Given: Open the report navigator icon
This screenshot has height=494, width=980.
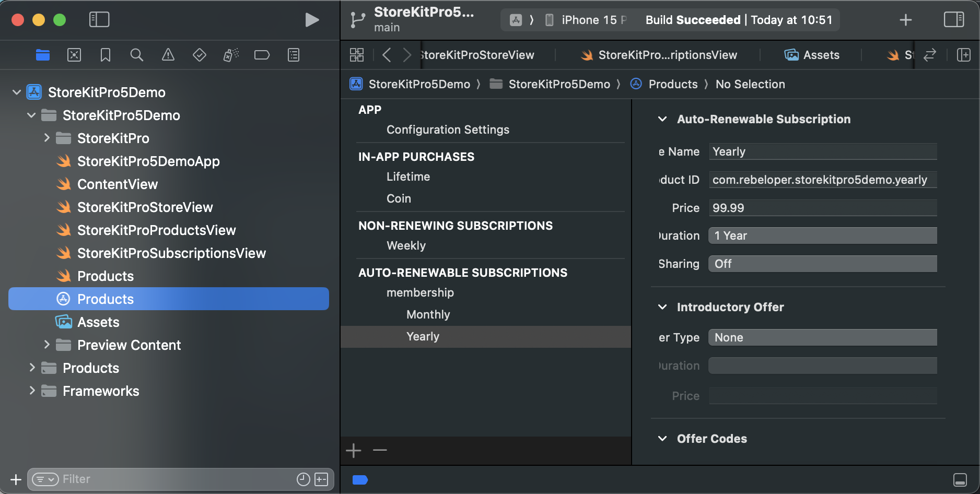Looking at the screenshot, I should click(x=294, y=55).
